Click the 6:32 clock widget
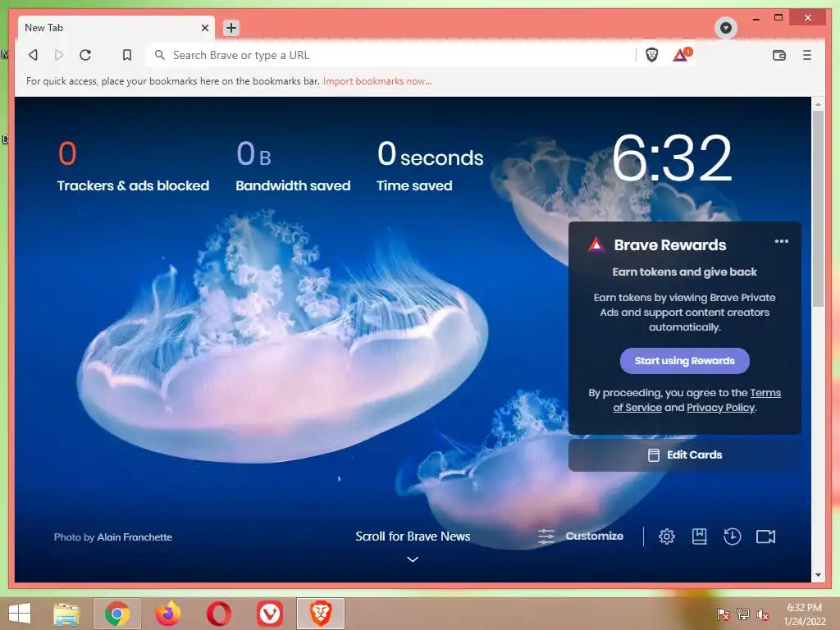This screenshot has height=630, width=840. click(x=672, y=158)
